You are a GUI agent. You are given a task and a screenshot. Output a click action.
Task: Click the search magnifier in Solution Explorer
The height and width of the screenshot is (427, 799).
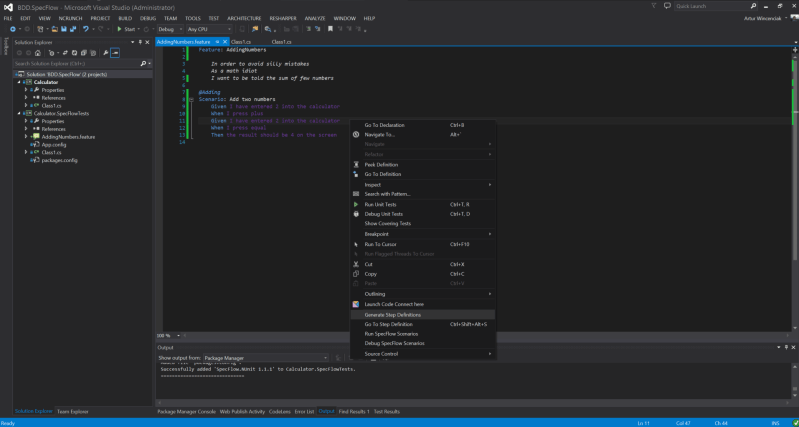144,63
